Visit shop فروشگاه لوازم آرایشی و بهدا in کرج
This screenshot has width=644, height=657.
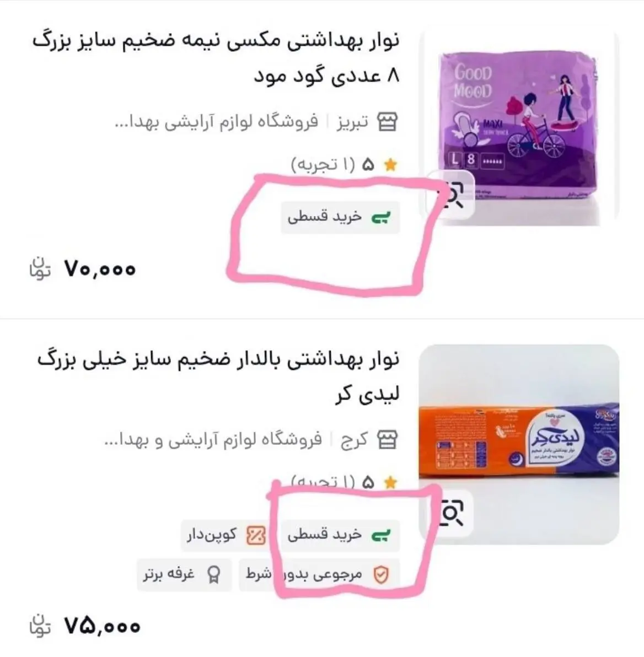pos(213,439)
